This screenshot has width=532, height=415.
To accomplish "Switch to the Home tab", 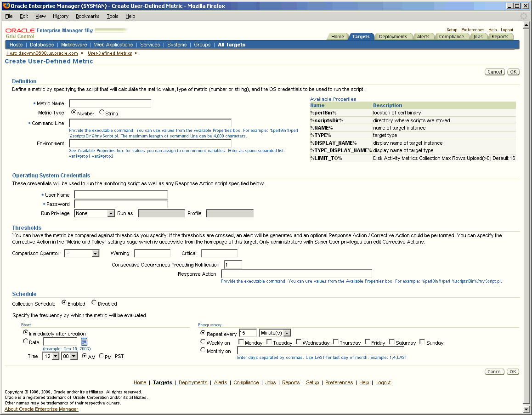I will [338, 37].
